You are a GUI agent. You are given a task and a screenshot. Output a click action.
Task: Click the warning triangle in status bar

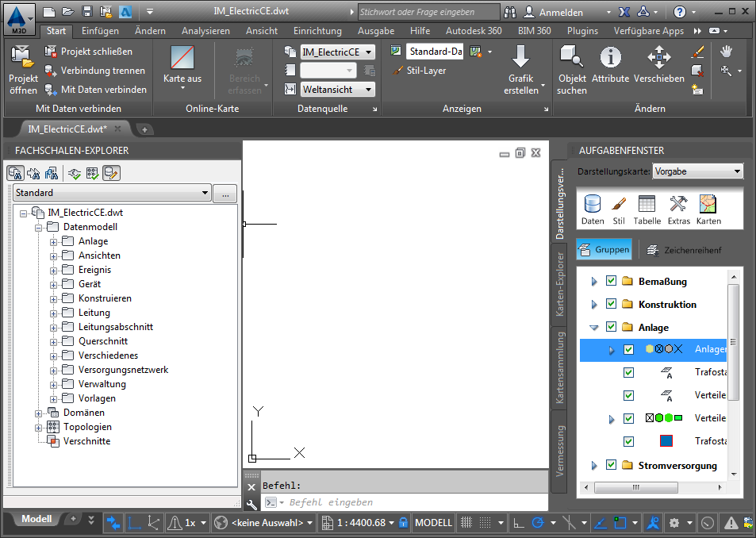pos(731,523)
